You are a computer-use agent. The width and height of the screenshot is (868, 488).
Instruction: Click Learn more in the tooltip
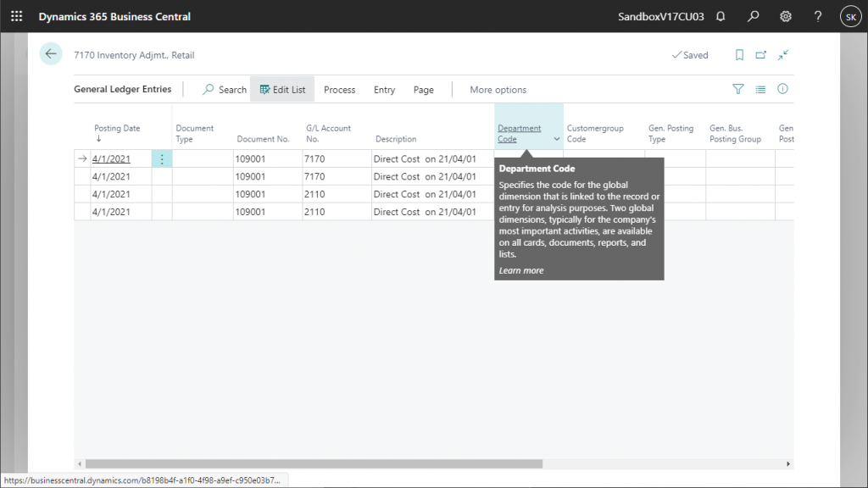click(x=521, y=270)
